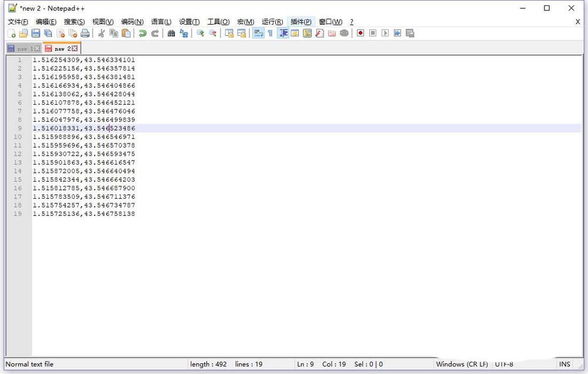Click the Undo arrow icon
The image size is (588, 374).
click(142, 34)
